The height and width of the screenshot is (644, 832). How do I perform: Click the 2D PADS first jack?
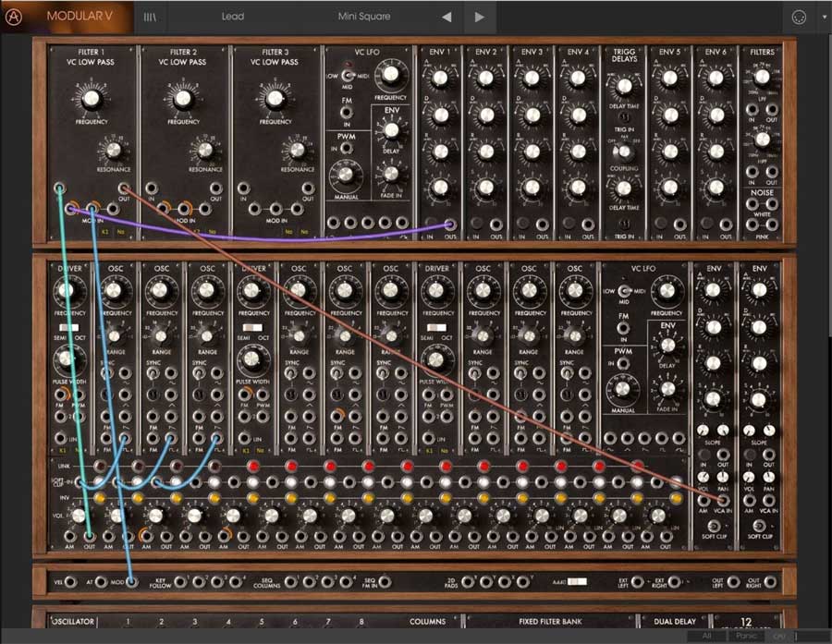468,582
